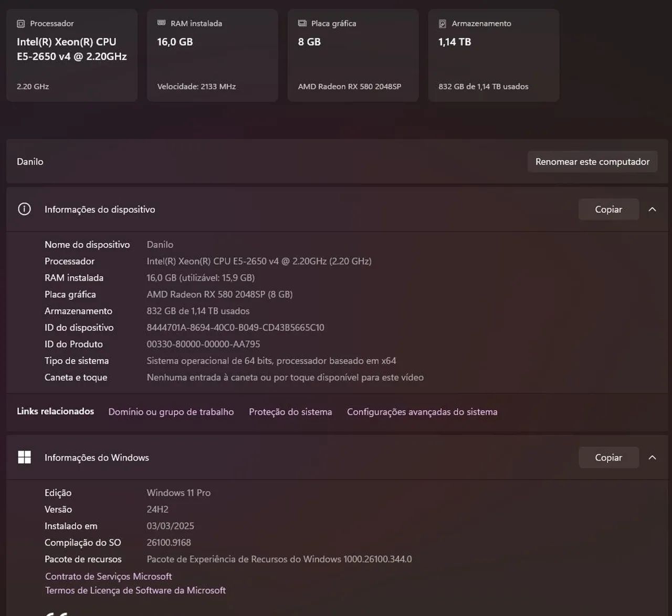Click the Sistema operacional de 64 bits value
This screenshot has width=672, height=616.
pos(271,361)
